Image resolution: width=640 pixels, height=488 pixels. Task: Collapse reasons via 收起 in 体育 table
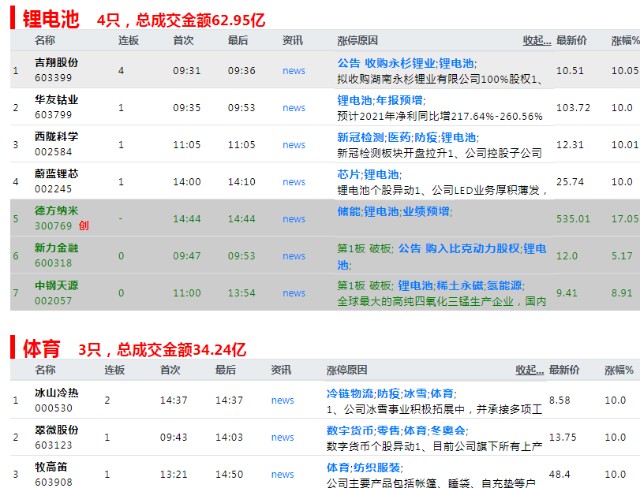click(x=529, y=370)
